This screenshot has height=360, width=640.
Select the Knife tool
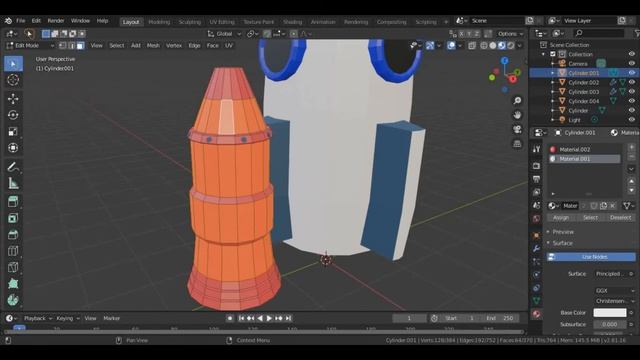(x=13, y=267)
